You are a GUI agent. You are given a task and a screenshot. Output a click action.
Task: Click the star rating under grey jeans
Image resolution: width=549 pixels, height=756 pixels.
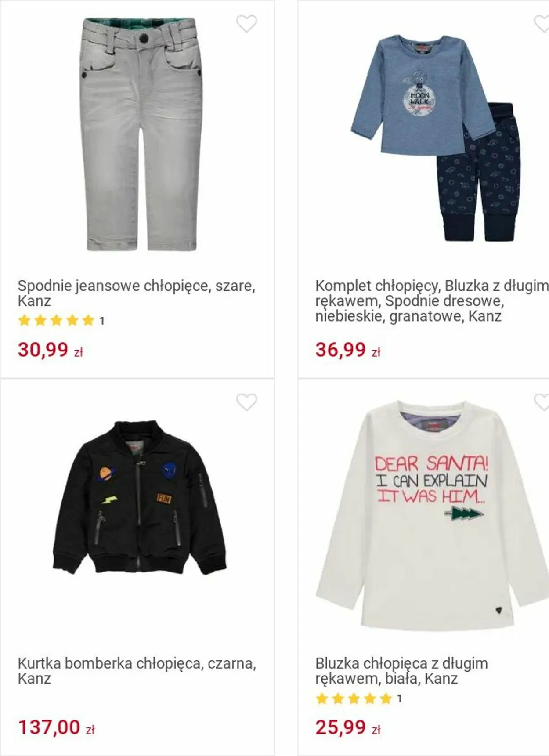[56, 320]
